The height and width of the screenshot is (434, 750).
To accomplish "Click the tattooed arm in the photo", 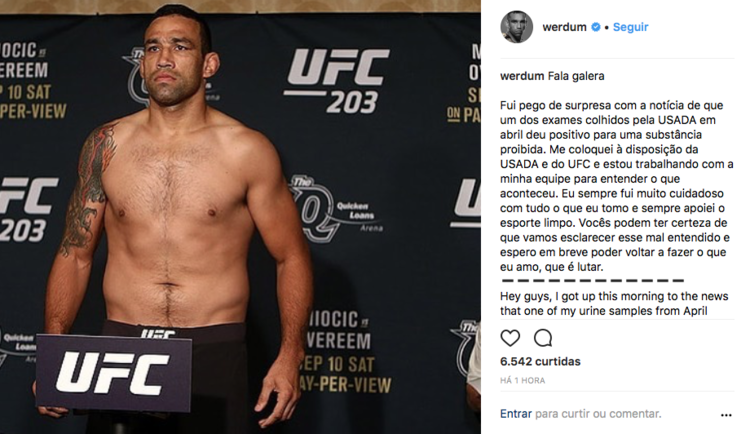I will coord(86,191).
